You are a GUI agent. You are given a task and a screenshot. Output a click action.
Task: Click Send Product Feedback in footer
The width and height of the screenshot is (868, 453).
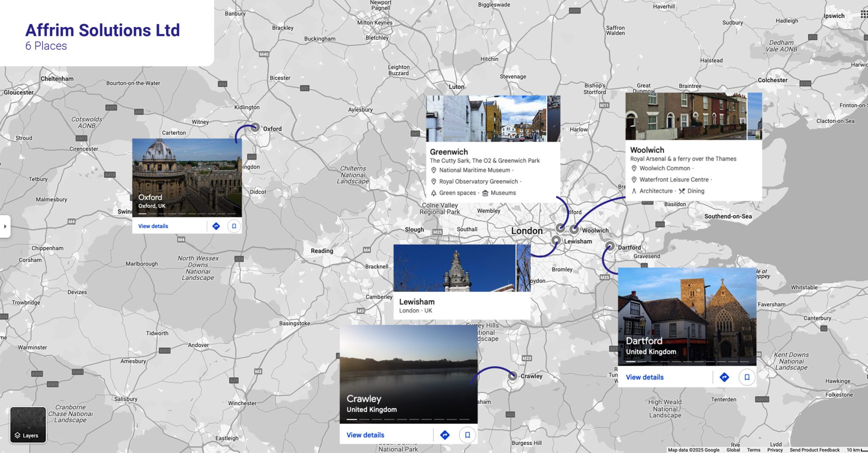pos(814,450)
